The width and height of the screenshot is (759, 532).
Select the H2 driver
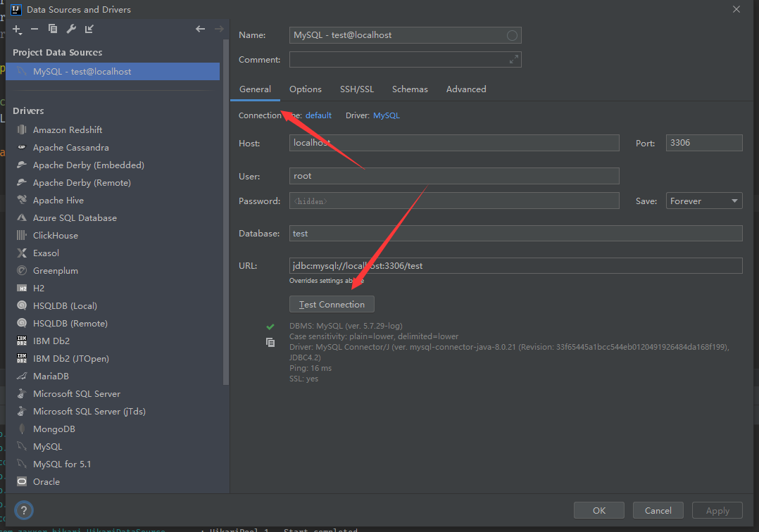coord(38,289)
